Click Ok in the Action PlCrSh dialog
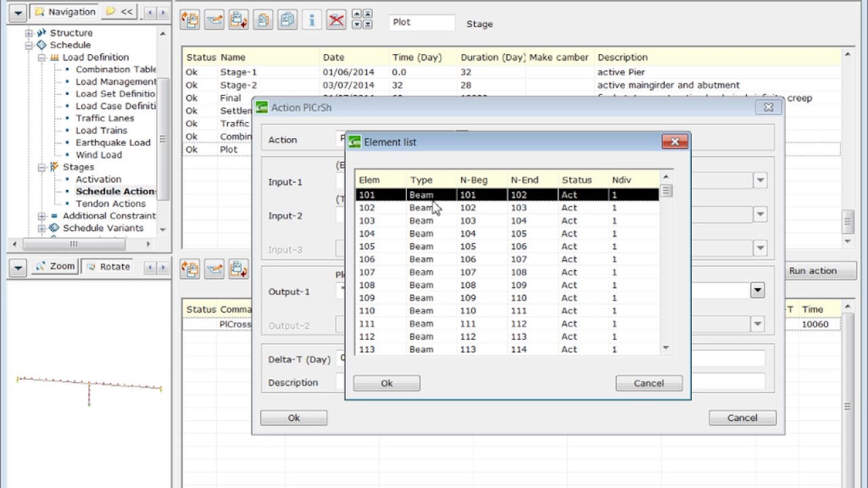Viewport: 868px width, 488px height. coord(294,418)
